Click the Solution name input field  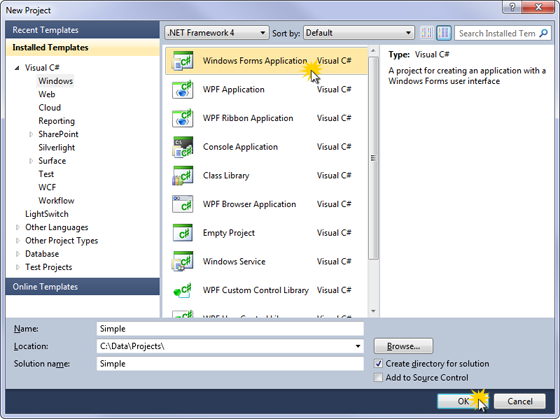point(230,364)
